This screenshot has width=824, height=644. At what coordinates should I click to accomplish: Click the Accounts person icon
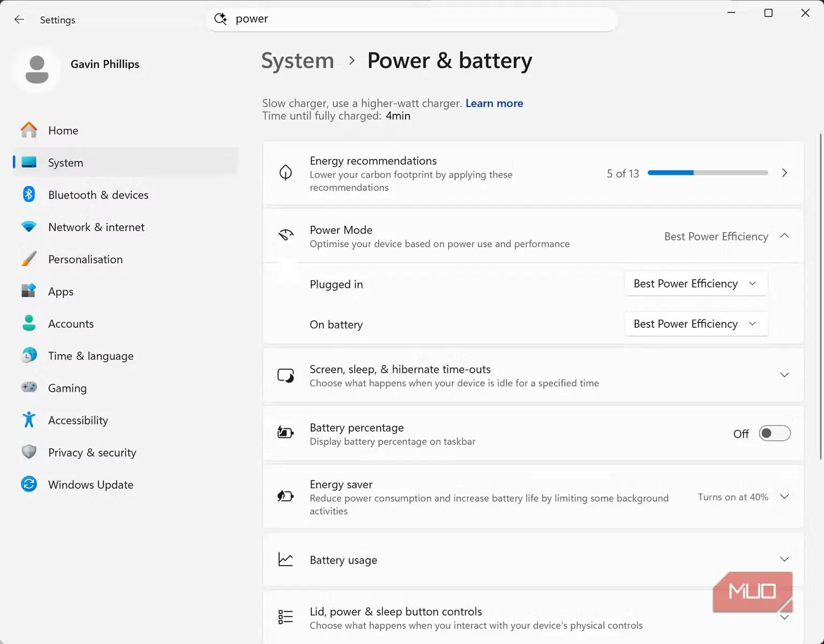coord(29,323)
